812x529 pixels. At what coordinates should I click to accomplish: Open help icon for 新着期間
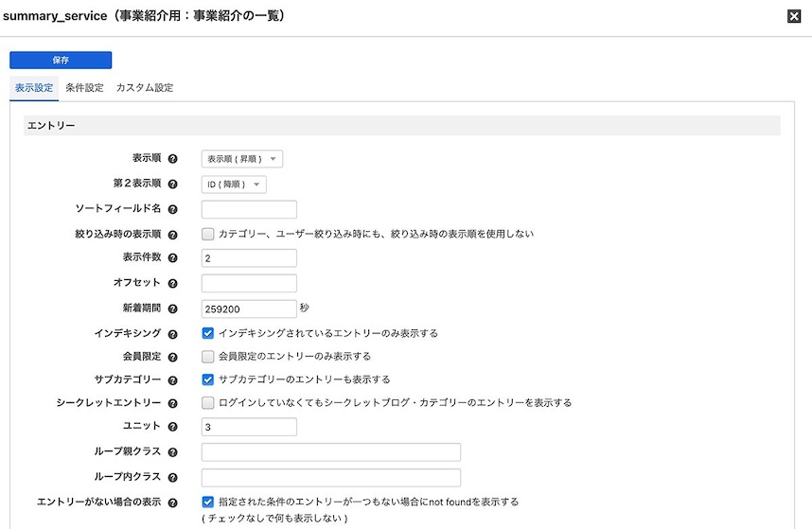pos(172,309)
